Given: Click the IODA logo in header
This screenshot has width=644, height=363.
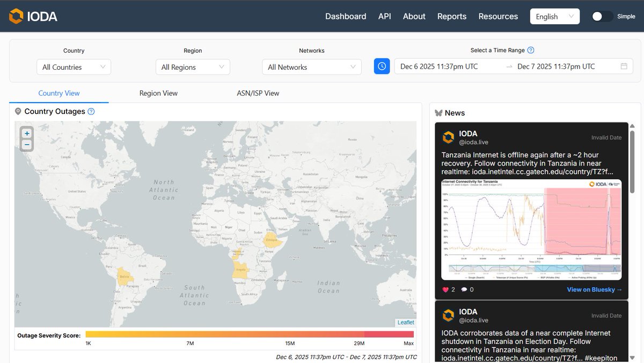Looking at the screenshot, I should (33, 16).
